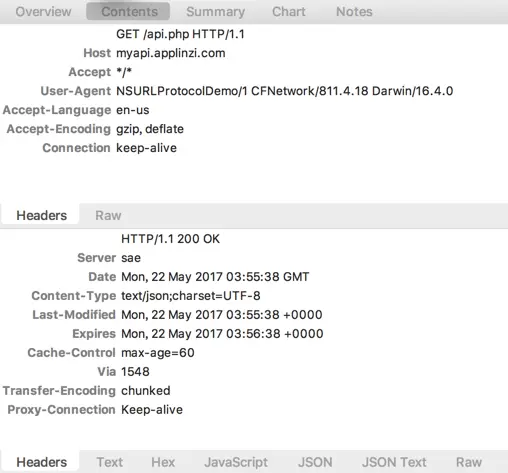Click the Proxy-Connection header label

click(x=61, y=410)
